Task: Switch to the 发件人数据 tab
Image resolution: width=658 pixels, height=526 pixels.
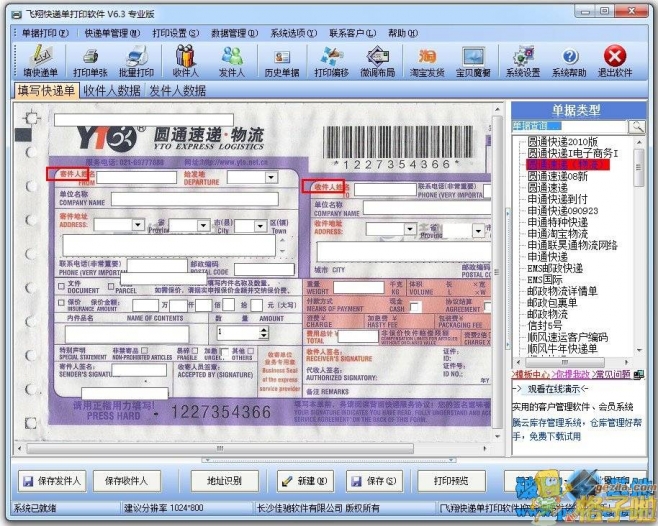Action: pyautogui.click(x=178, y=91)
